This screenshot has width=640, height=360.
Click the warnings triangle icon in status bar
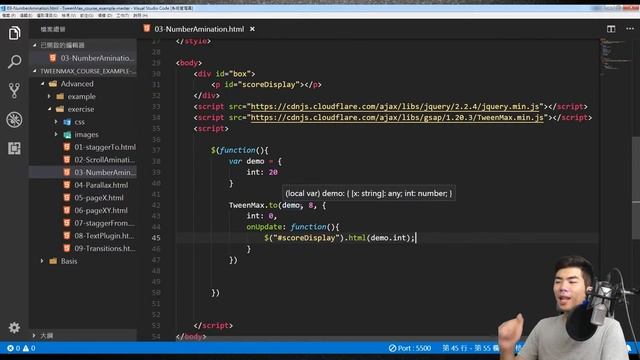[26, 348]
